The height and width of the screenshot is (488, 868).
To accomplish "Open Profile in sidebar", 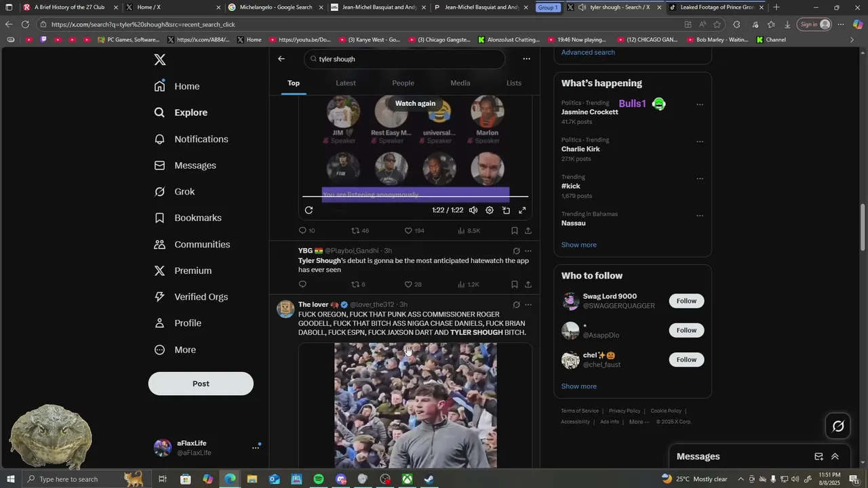I will [178, 323].
